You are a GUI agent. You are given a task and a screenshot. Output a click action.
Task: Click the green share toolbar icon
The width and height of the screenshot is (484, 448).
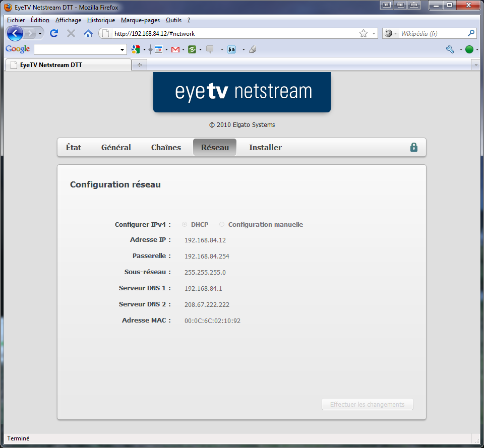(192, 49)
